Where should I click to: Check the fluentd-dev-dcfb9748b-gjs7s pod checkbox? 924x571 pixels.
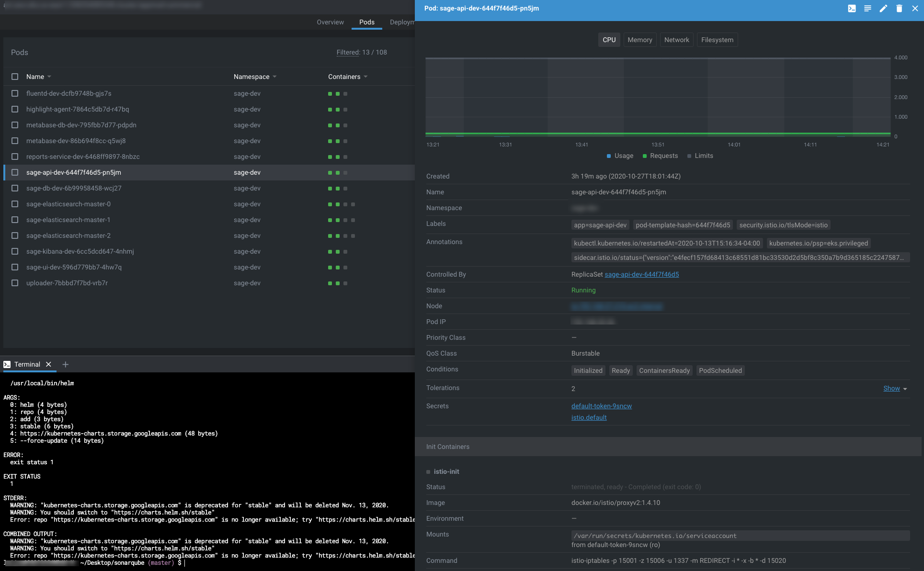pos(15,93)
